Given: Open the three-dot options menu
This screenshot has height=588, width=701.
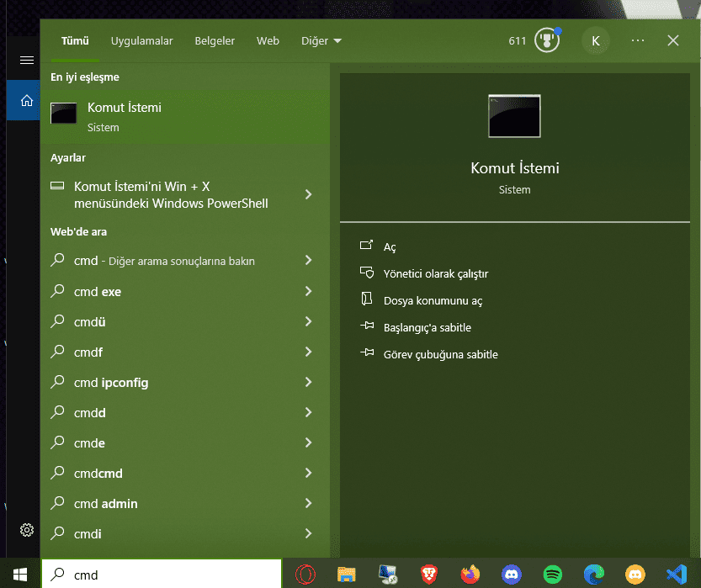Looking at the screenshot, I should [x=638, y=40].
